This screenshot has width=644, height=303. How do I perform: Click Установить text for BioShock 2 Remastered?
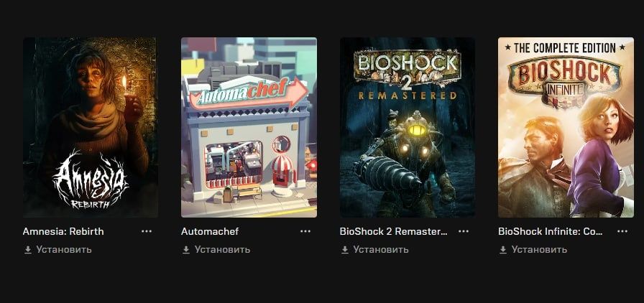381,250
